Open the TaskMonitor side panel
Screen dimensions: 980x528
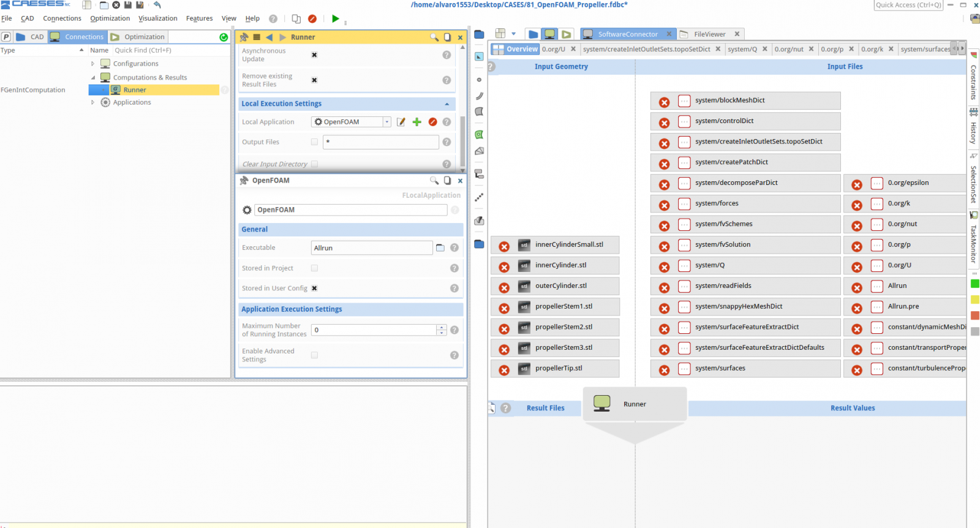[973, 238]
